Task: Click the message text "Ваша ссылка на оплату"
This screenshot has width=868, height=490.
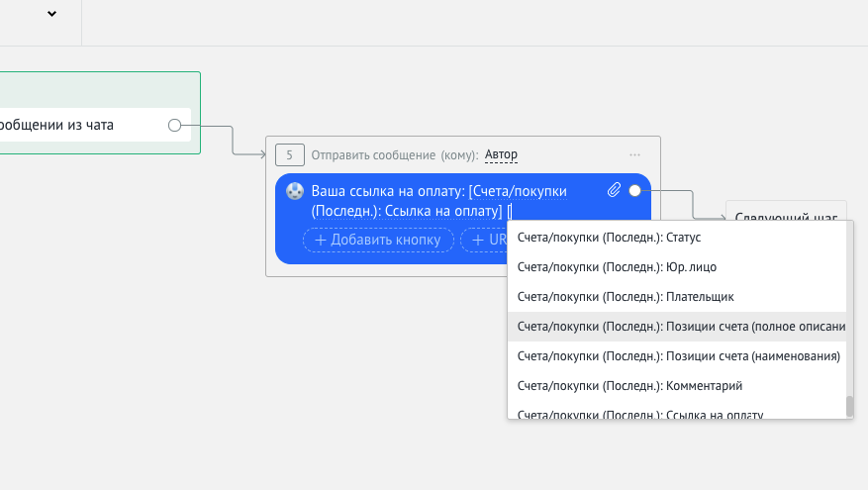Action: [x=388, y=191]
